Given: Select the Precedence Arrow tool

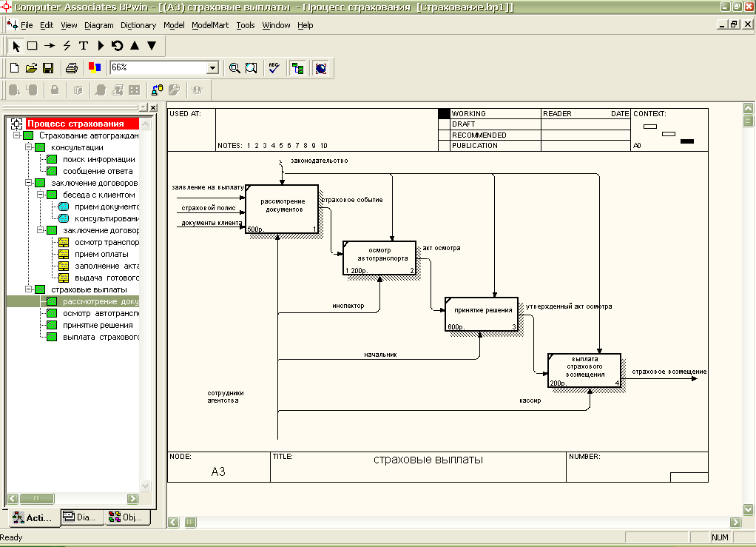Looking at the screenshot, I should [x=49, y=46].
